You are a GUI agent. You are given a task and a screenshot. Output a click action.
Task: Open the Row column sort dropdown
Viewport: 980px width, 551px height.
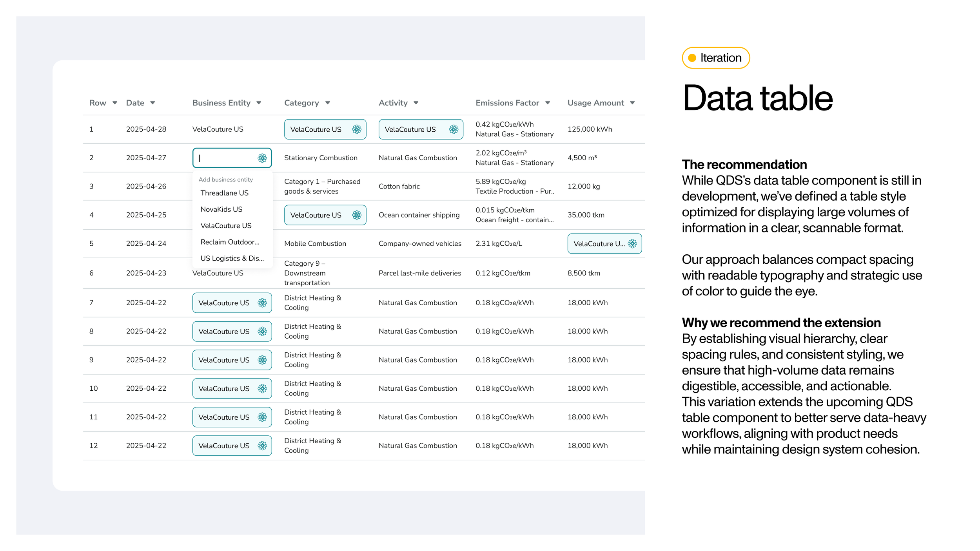click(115, 103)
